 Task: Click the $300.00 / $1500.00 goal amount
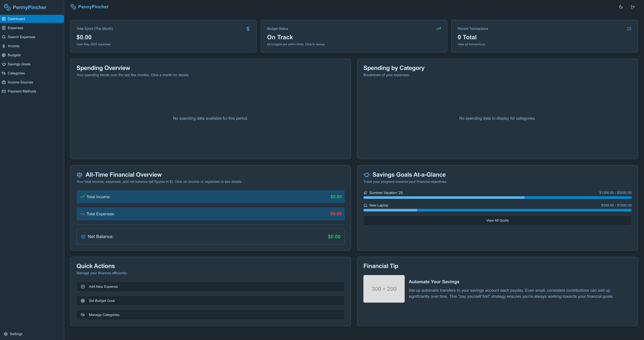616,205
